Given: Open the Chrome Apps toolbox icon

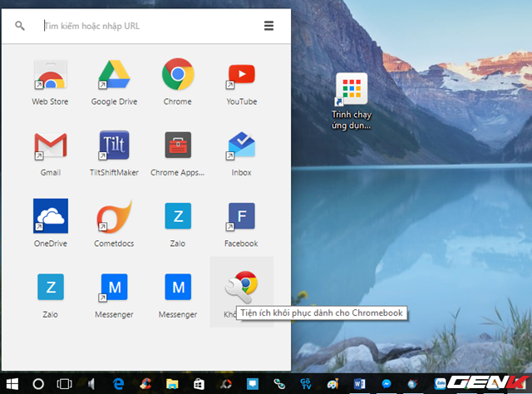Looking at the screenshot, I should (x=178, y=145).
